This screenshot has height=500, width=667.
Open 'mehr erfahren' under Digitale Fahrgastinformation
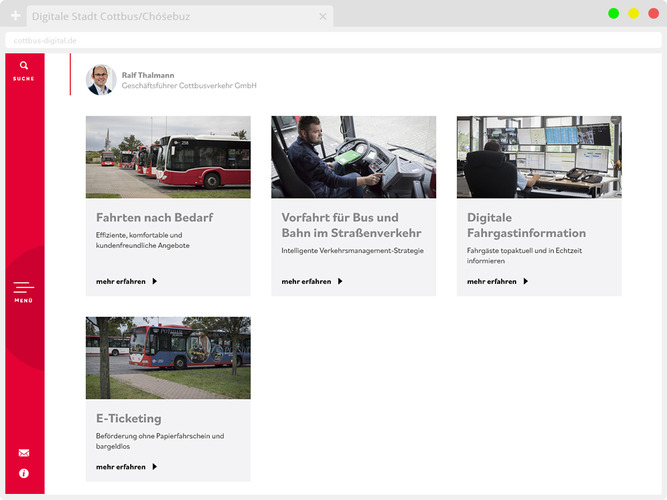point(497,282)
